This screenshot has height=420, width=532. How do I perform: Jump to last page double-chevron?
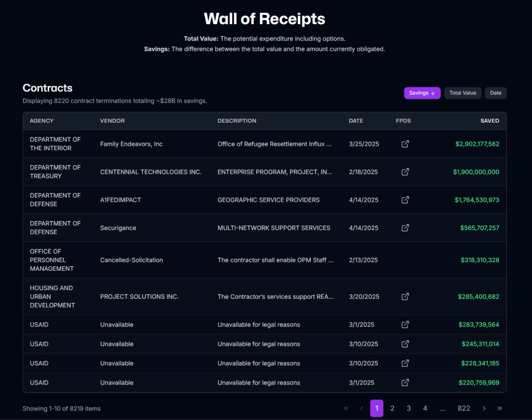point(499,408)
